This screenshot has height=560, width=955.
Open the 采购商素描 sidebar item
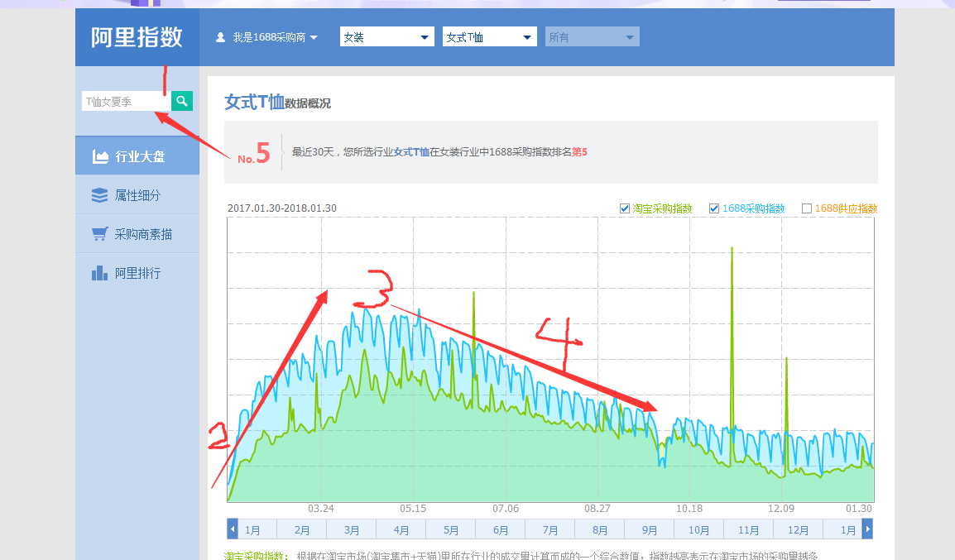137,234
